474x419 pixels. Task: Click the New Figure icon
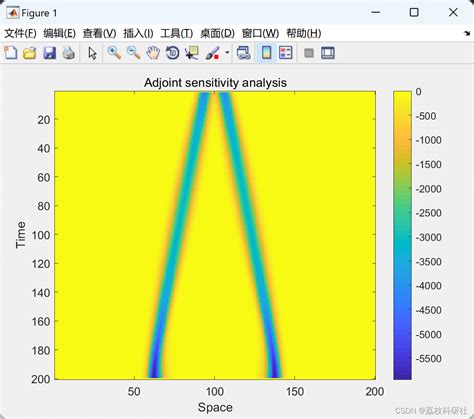[11, 53]
